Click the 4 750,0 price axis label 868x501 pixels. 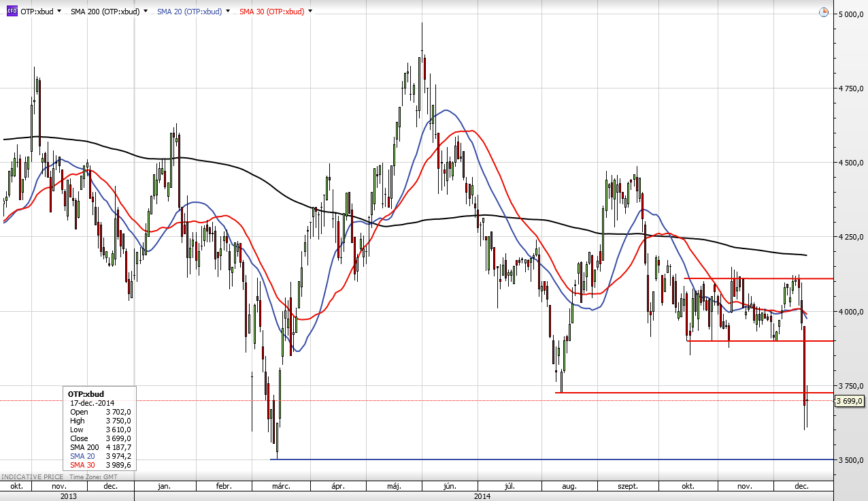[x=852, y=88]
